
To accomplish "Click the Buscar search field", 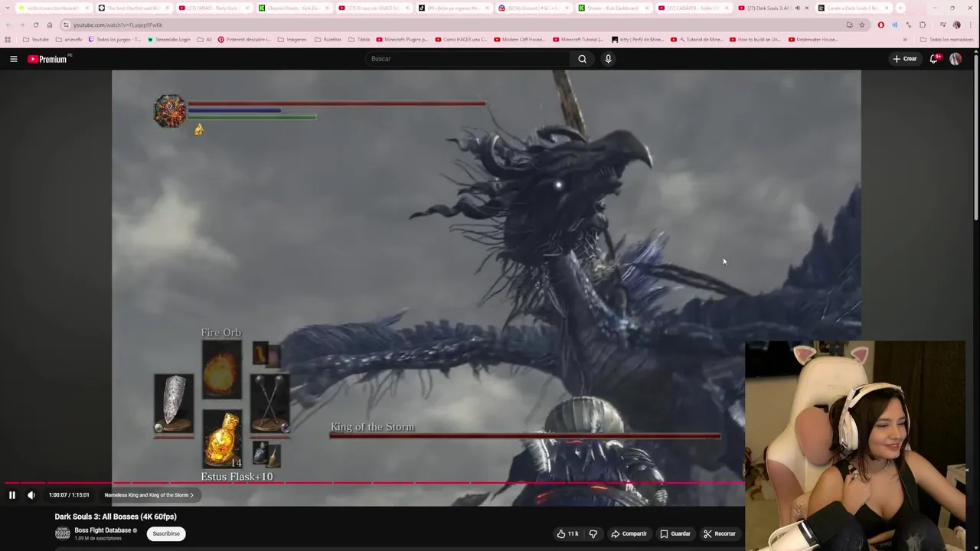I will pyautogui.click(x=467, y=59).
